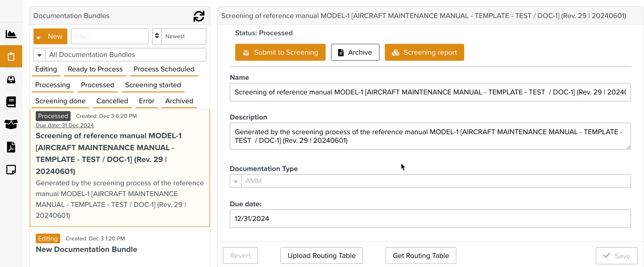Save the bundle changes

[x=616, y=256]
